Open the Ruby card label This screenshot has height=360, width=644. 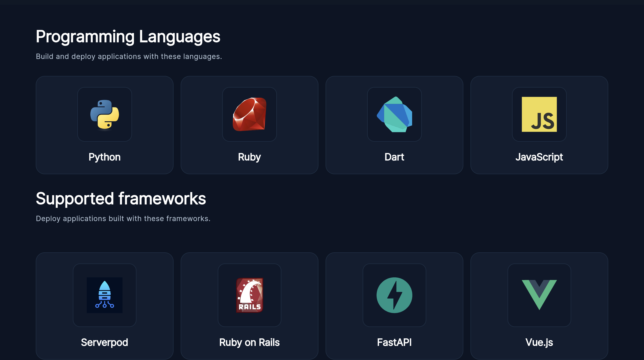[249, 157]
